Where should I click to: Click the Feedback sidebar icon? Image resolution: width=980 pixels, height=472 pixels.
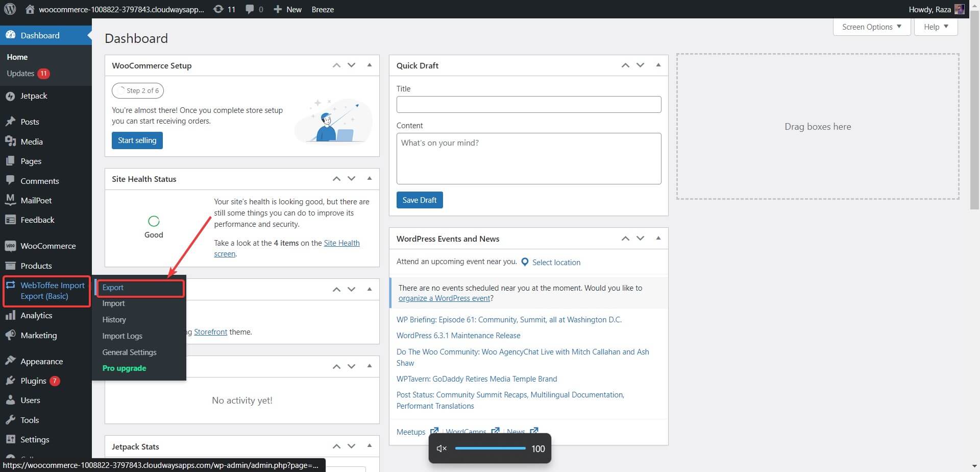coord(10,220)
